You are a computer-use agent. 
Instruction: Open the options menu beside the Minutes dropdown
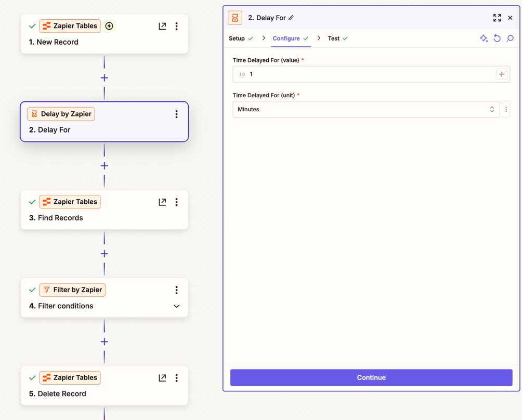pyautogui.click(x=506, y=109)
